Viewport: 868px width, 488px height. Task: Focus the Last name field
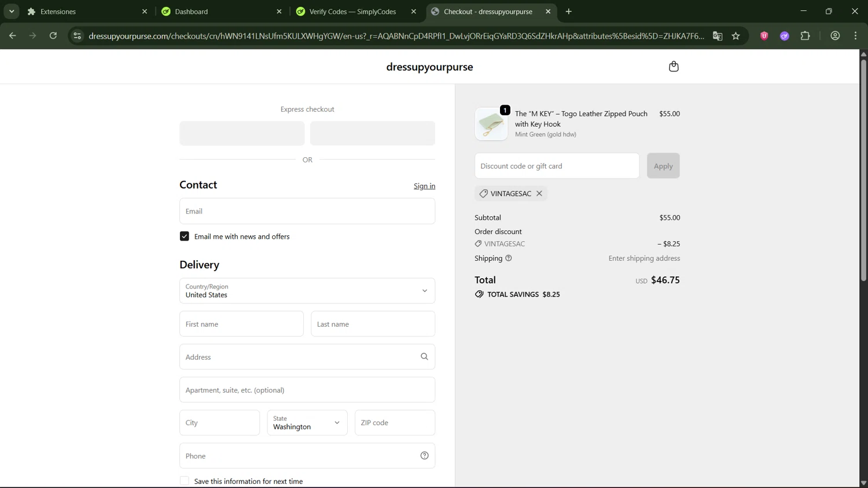pyautogui.click(x=373, y=324)
